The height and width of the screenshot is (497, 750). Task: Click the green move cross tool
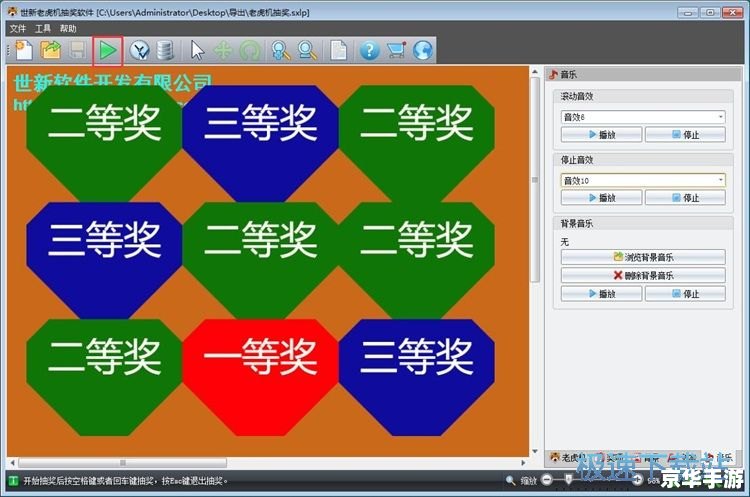pyautogui.click(x=223, y=50)
